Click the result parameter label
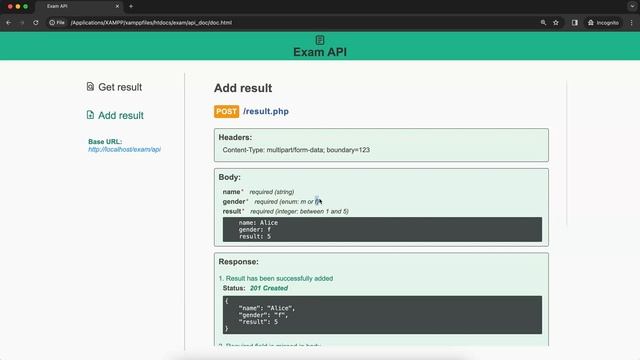This screenshot has height=360, width=640. pos(232,211)
